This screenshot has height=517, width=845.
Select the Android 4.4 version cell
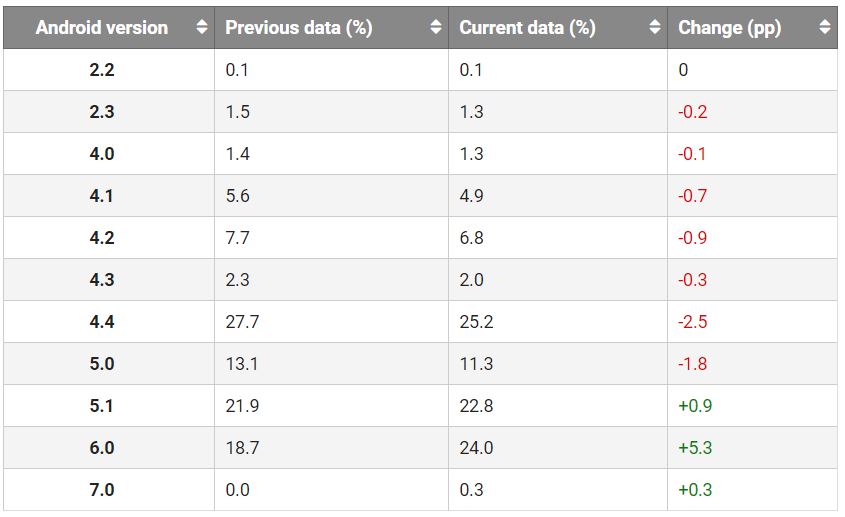pos(102,322)
